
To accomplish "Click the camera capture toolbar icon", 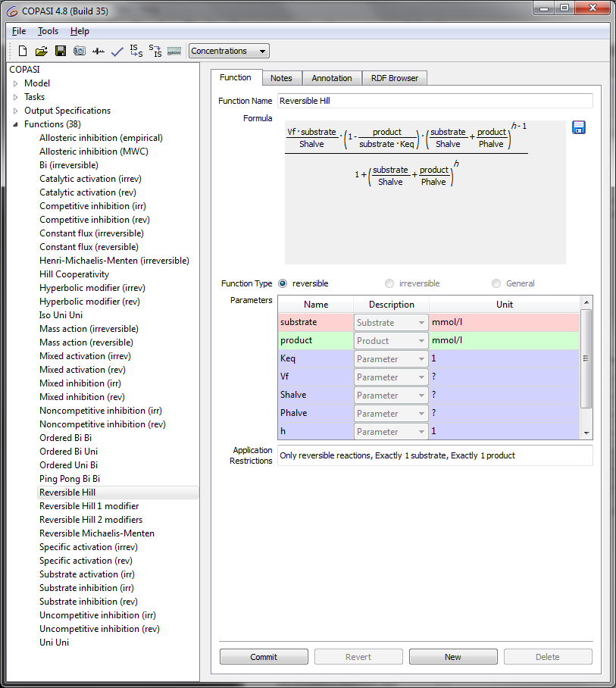I will [x=80, y=52].
